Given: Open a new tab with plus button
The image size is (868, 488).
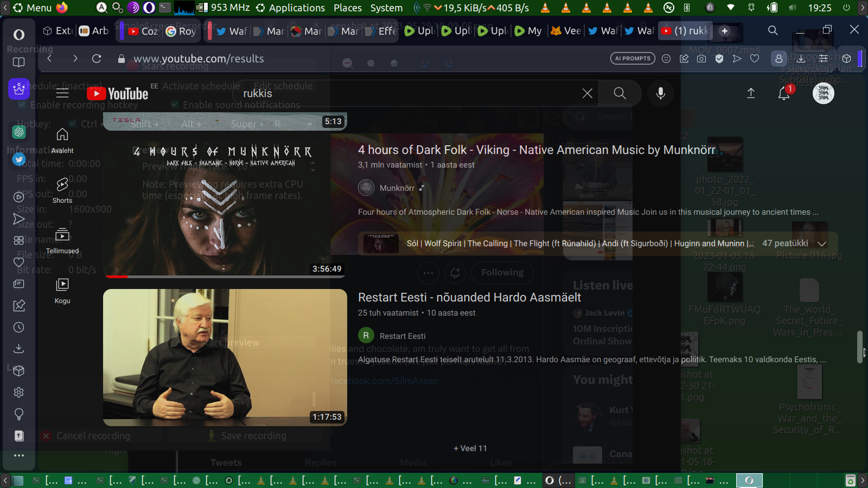Looking at the screenshot, I should (725, 31).
